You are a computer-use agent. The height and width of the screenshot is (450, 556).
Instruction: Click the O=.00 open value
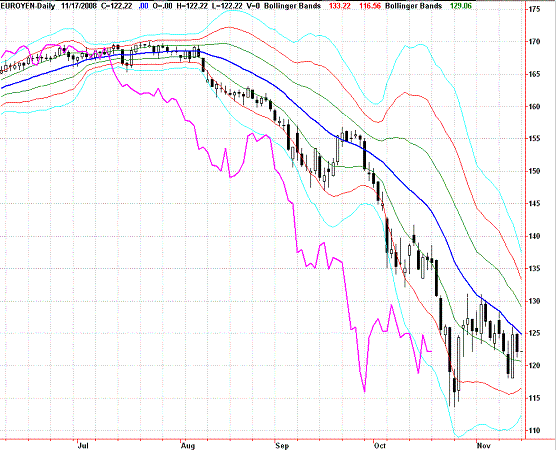point(162,6)
